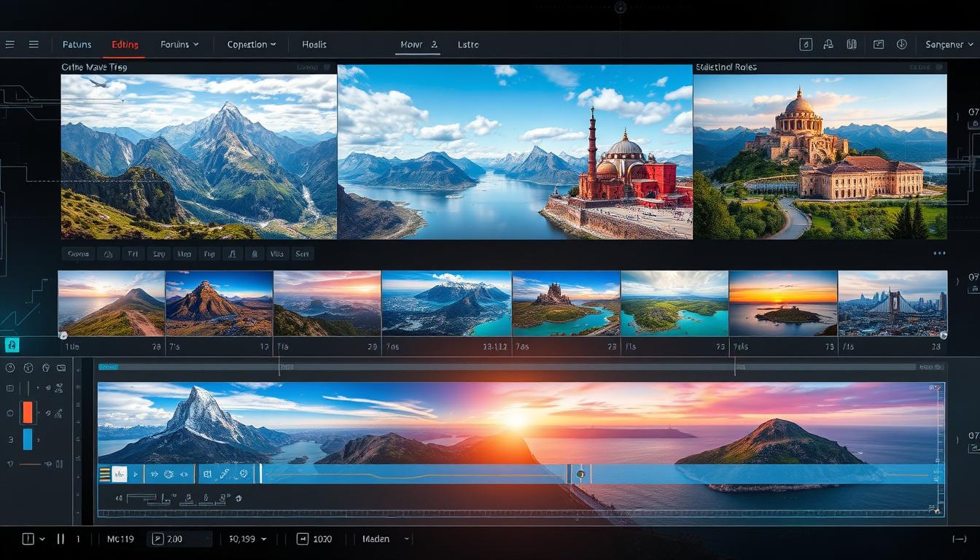Click the map icon on timeline toolbar

coord(207,474)
